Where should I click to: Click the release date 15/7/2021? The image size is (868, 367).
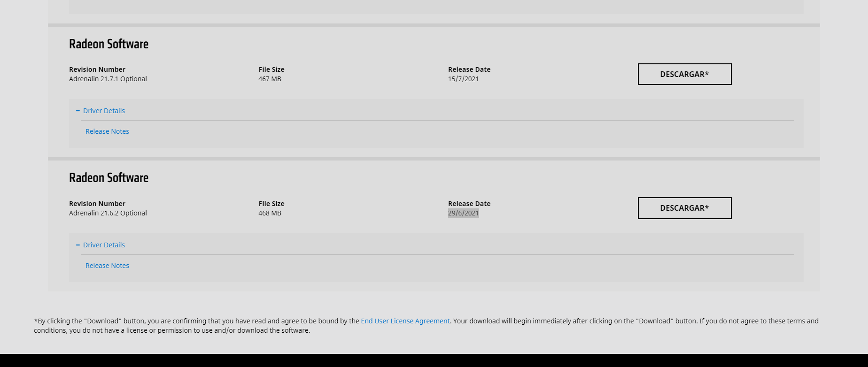click(464, 79)
